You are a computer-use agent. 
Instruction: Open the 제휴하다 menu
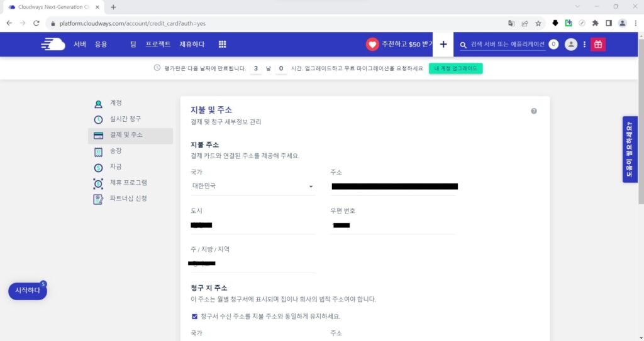pos(192,45)
